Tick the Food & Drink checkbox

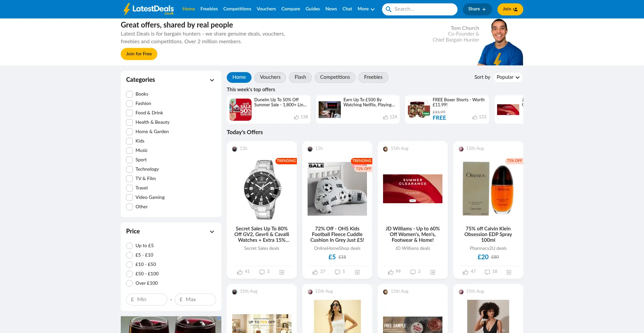[129, 113]
